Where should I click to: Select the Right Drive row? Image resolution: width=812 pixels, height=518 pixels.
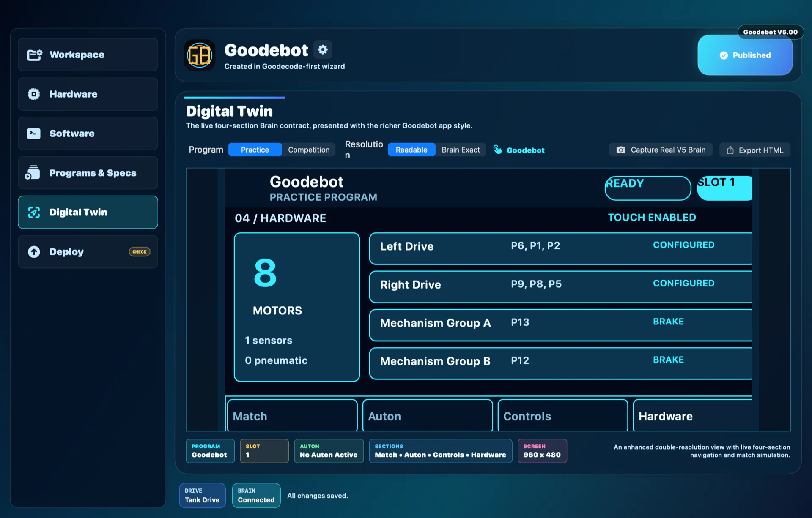(561, 287)
